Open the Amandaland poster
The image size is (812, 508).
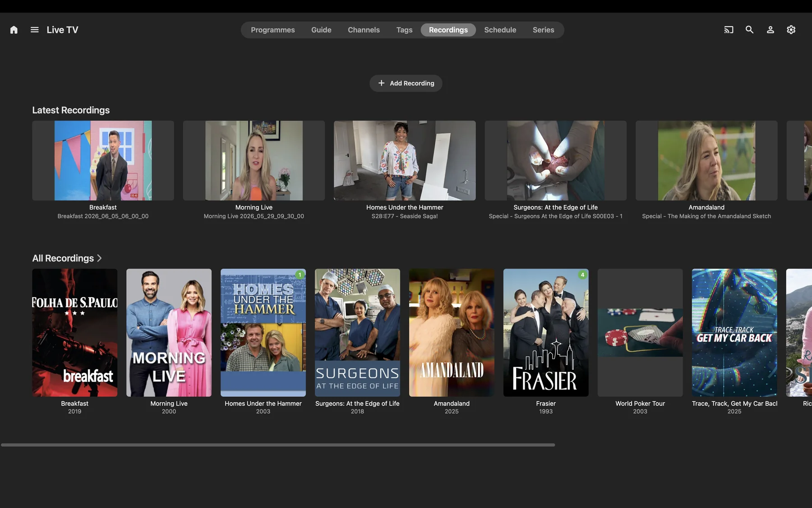click(x=452, y=333)
